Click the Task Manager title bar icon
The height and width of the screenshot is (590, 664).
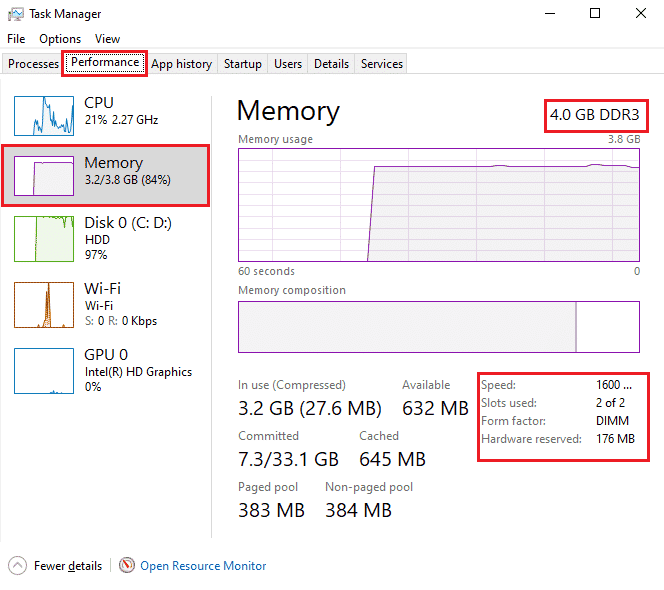click(x=14, y=14)
